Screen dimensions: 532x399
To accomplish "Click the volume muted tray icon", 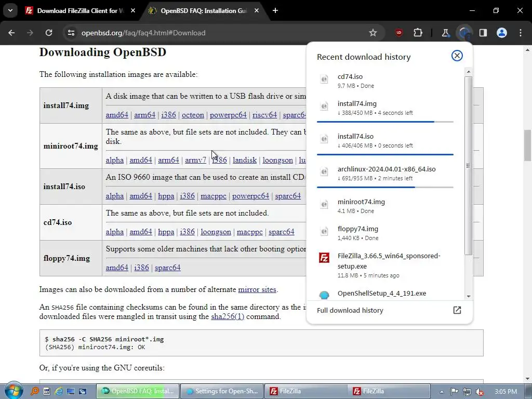I will 480,392.
